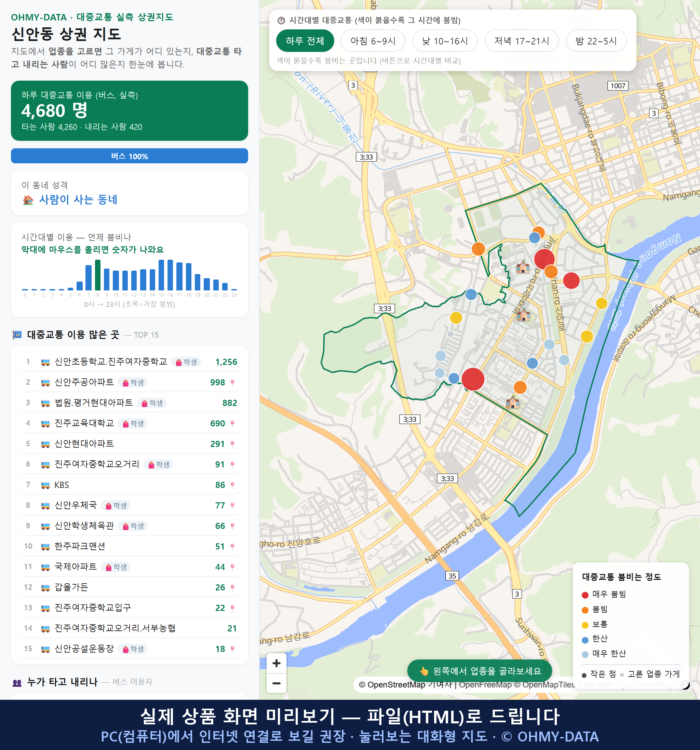Click the 왼쪽에서 업종을 골라보세요 button
Screen dimensions: 700x750
[x=479, y=671]
